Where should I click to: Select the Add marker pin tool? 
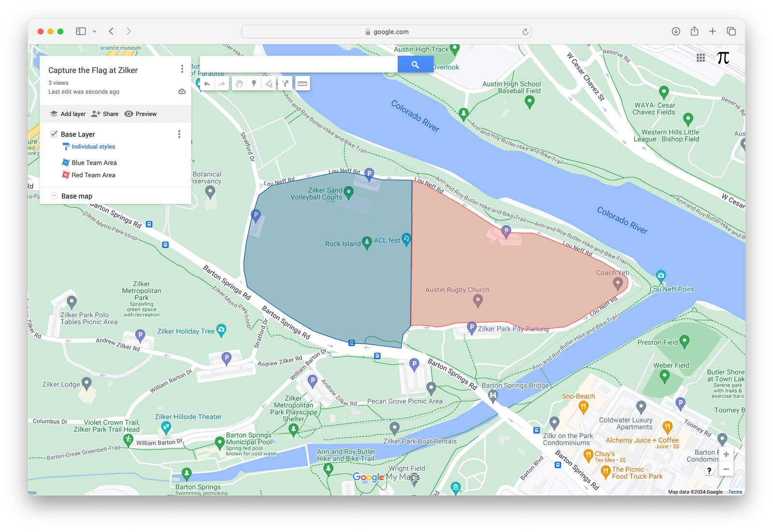pos(254,84)
